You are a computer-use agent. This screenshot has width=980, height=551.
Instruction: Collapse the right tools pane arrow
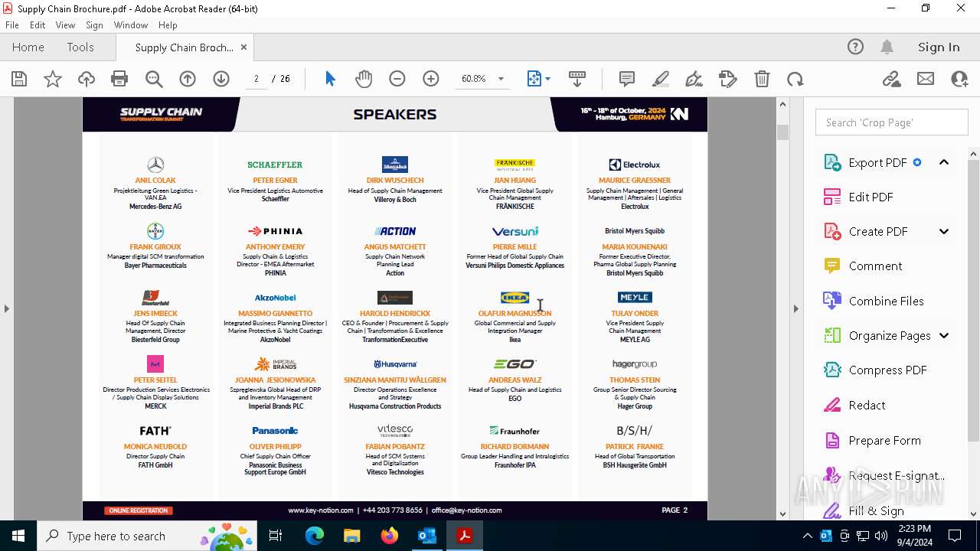[x=795, y=308]
